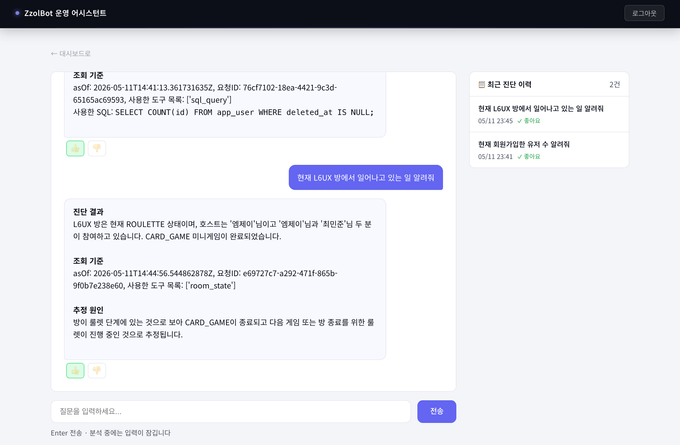The width and height of the screenshot is (680, 445).
Task: Click the ZzolBot 운영 어시스턴트 title
Action: pyautogui.click(x=65, y=13)
